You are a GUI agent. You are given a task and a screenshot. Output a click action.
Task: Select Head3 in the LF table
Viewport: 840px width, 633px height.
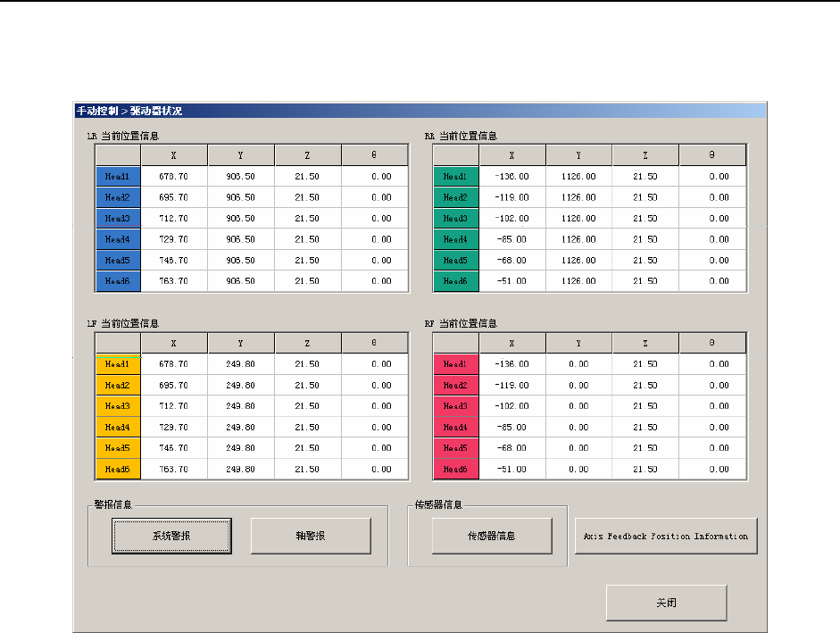[118, 405]
